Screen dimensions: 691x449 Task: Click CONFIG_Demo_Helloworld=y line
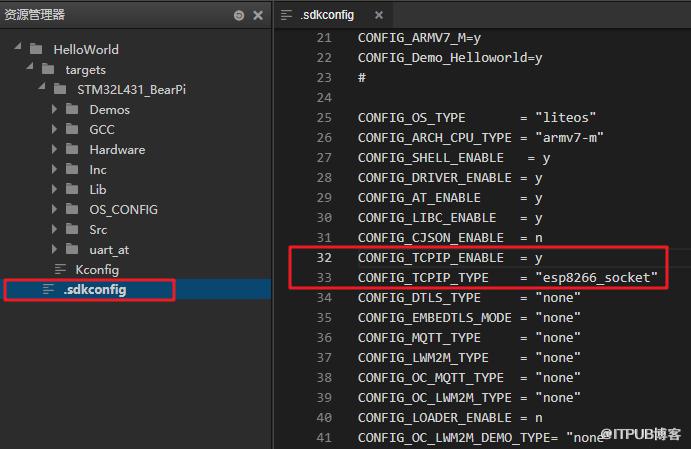450,58
